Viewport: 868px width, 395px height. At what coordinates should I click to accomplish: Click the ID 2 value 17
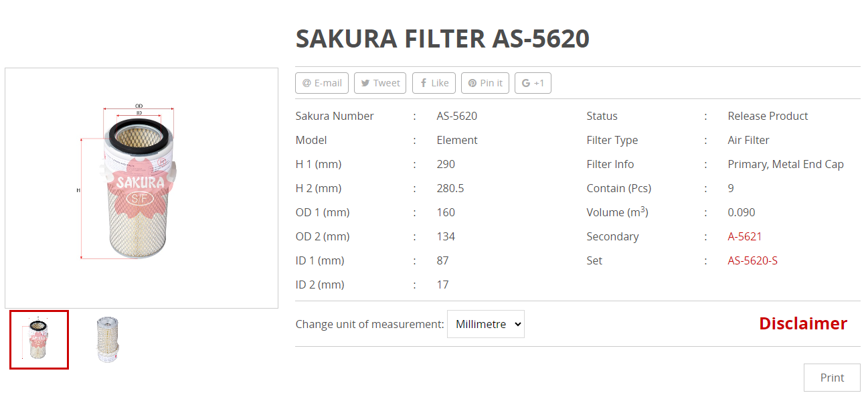(x=443, y=285)
